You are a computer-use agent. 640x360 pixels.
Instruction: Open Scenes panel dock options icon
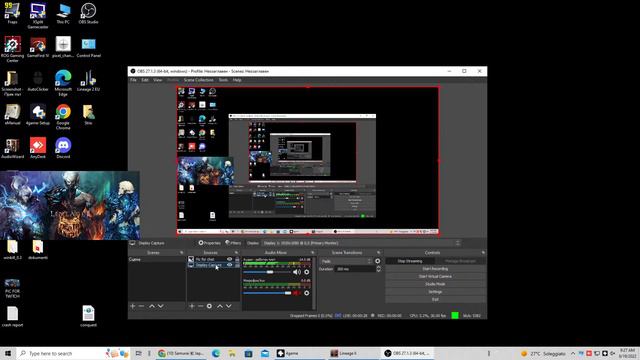[182, 253]
